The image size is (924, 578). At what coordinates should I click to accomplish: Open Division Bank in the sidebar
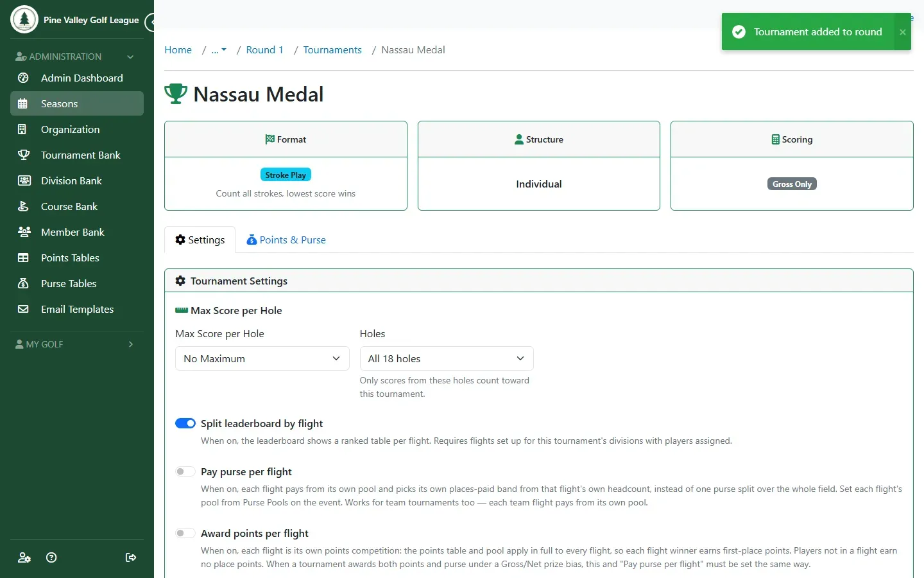pyautogui.click(x=77, y=180)
